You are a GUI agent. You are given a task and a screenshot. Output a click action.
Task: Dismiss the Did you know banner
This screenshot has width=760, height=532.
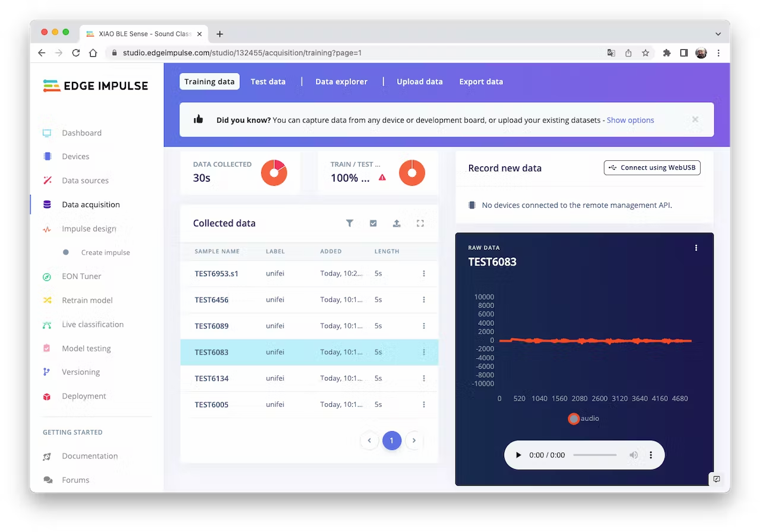click(695, 119)
